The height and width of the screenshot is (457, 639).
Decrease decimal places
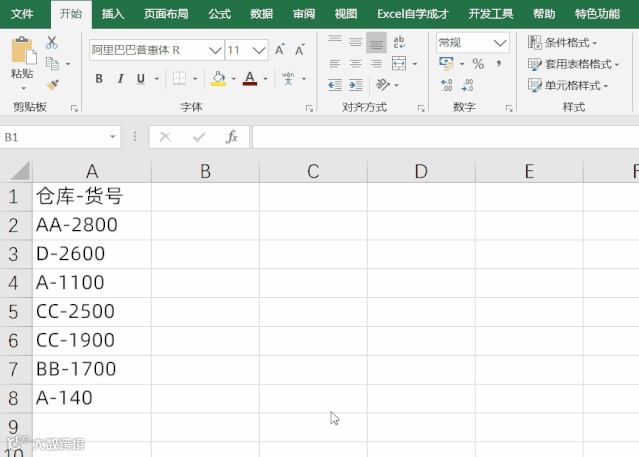pos(467,85)
